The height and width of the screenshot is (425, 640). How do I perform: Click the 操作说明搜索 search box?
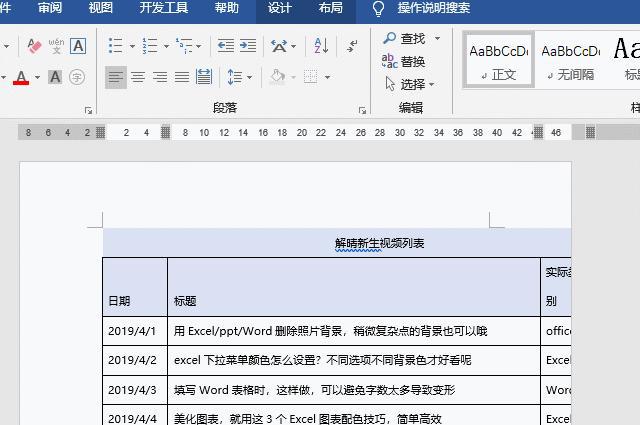(434, 8)
